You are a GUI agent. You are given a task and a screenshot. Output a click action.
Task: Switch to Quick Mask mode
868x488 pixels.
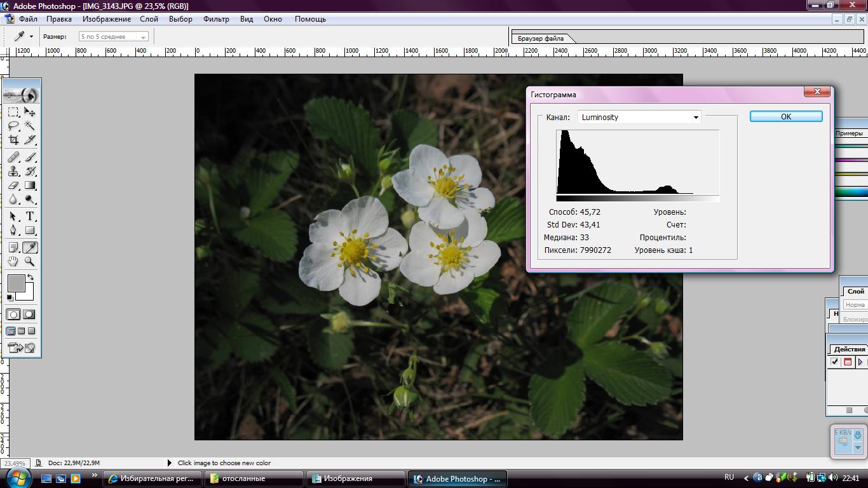click(29, 315)
